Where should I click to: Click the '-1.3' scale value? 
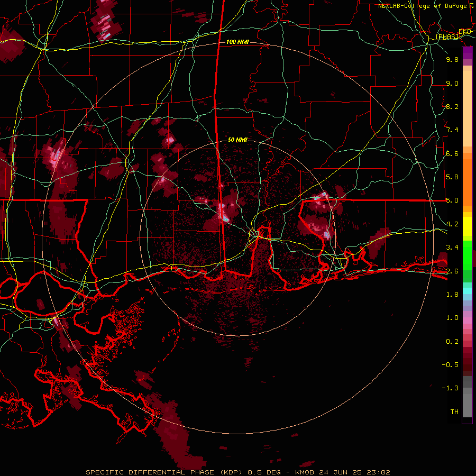click(451, 388)
